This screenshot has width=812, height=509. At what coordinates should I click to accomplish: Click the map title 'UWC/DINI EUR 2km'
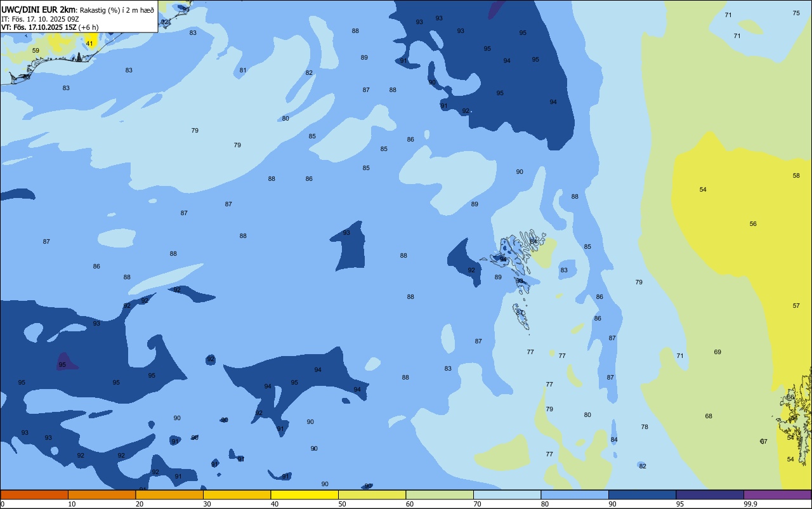point(38,10)
